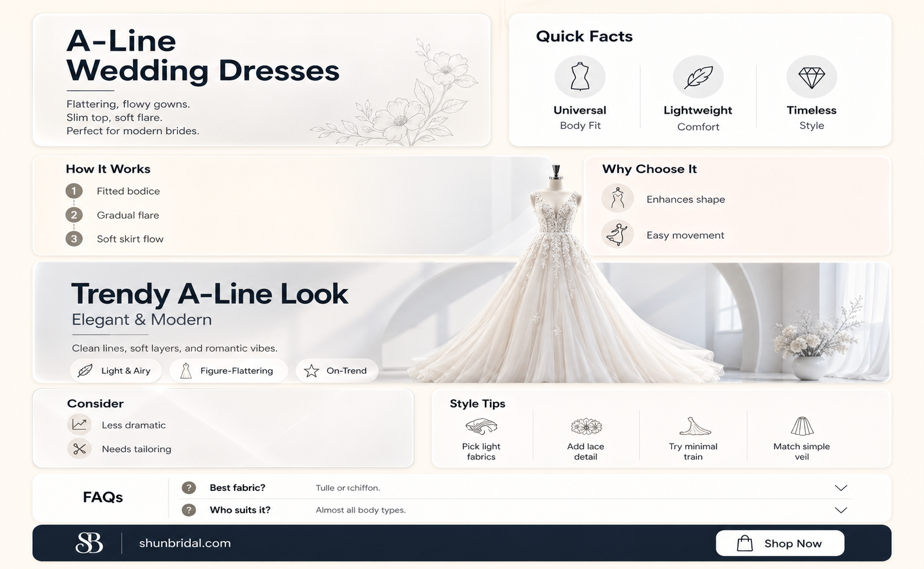Click the dress icon in Figure-Flattering chip
This screenshot has height=569, width=924.
point(185,371)
